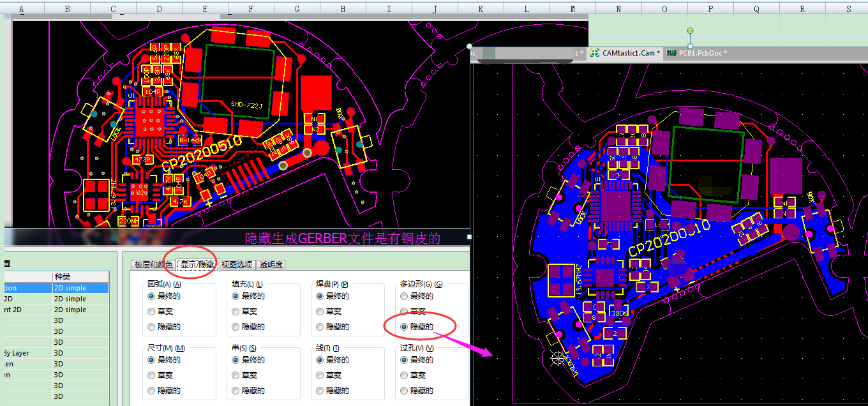This screenshot has height=406, width=868.
Task: Select spreadsheet column header N
Action: [x=618, y=9]
